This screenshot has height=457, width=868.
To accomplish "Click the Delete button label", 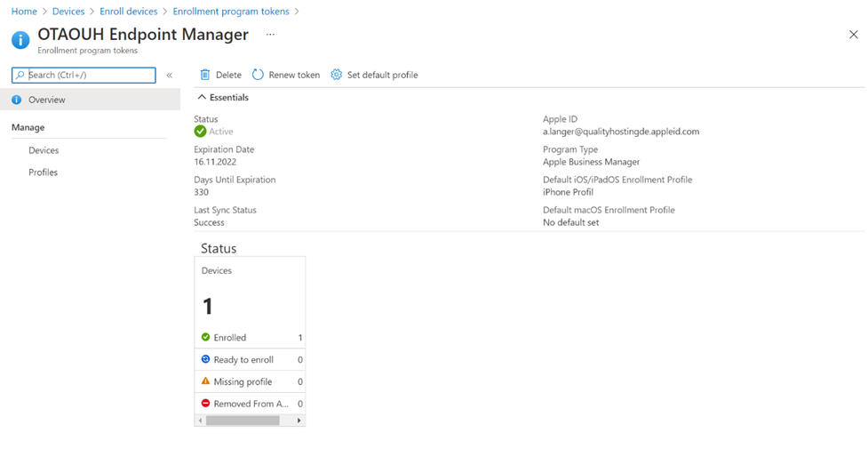I will pos(228,75).
